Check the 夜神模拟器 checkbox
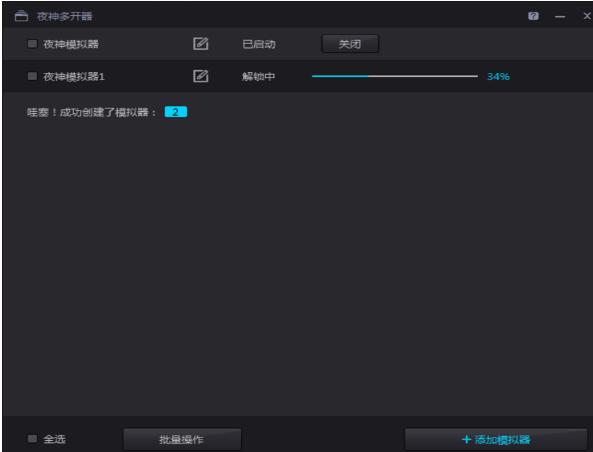Image resolution: width=593 pixels, height=452 pixels. [32, 44]
